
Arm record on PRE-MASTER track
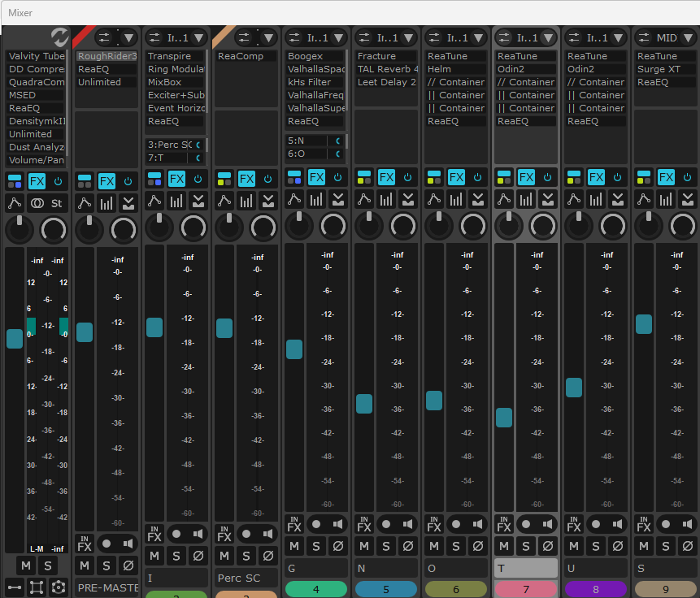107,544
